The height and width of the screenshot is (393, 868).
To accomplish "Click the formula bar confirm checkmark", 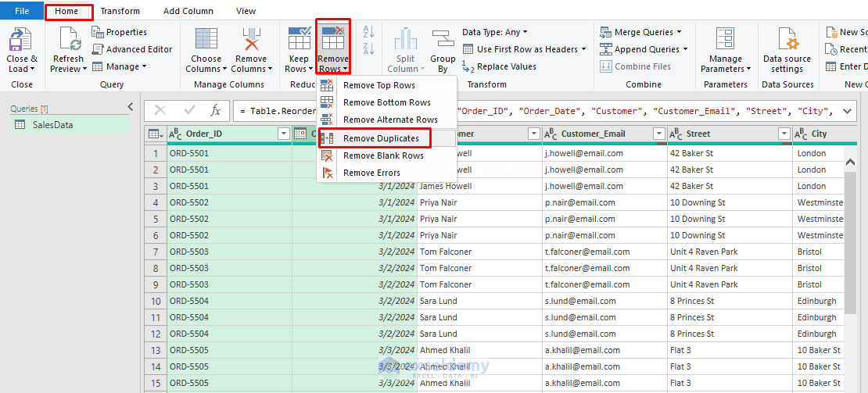I will coord(189,110).
